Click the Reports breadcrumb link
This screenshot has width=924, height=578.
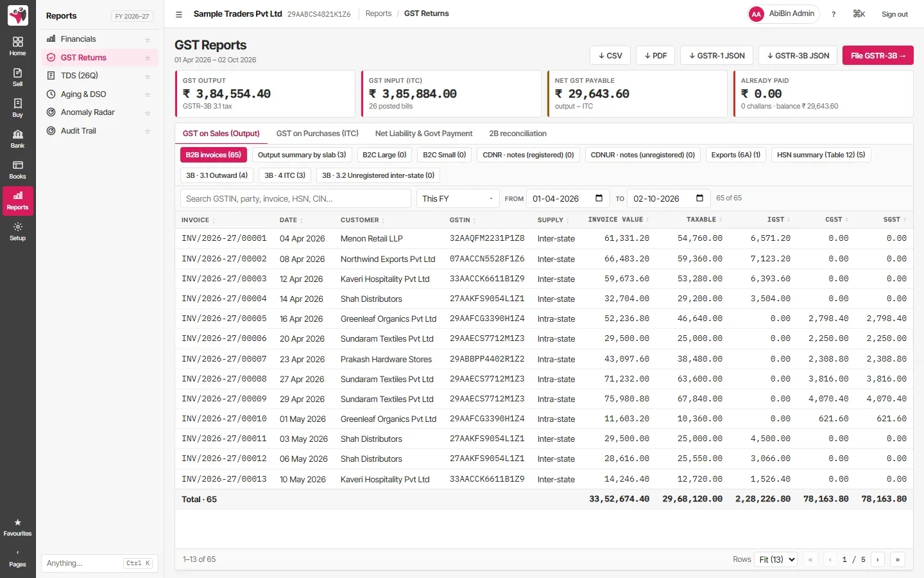point(379,13)
